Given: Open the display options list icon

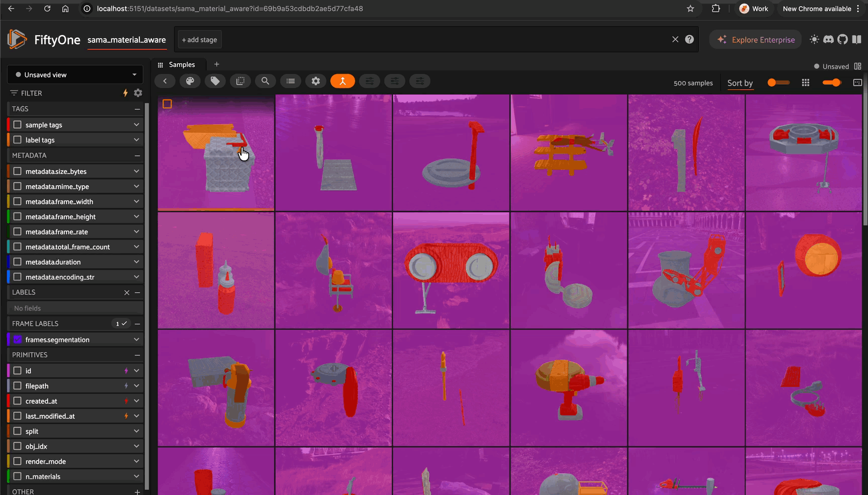Looking at the screenshot, I should pos(291,81).
